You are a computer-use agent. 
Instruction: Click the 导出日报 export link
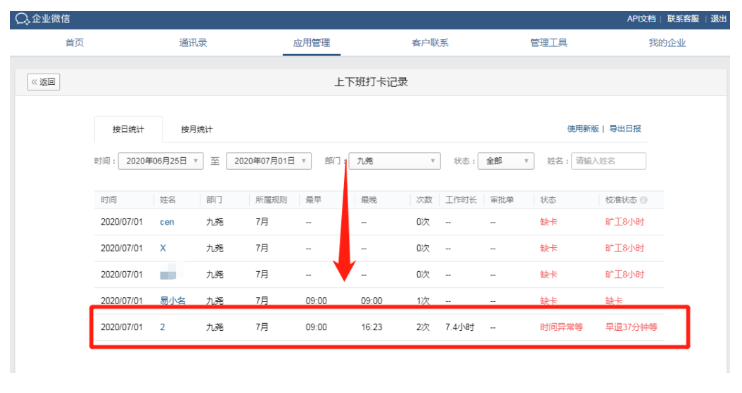(x=625, y=129)
